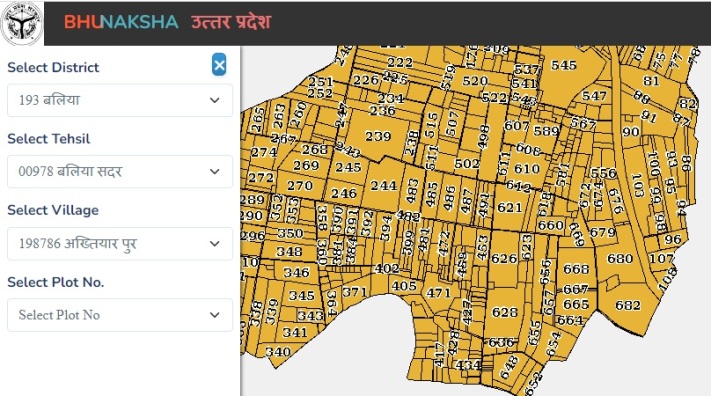Select plot 668 on the map
Screen dimensions: 711x396
[x=576, y=269]
